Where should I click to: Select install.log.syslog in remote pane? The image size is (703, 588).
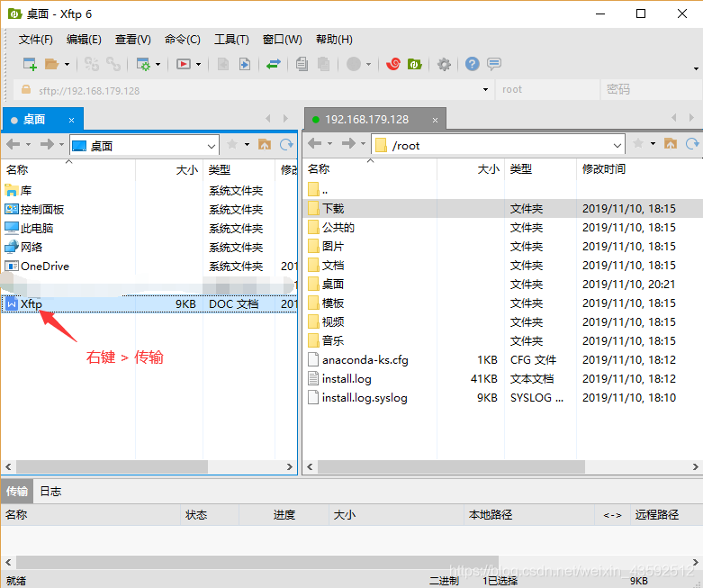tap(503, 398)
